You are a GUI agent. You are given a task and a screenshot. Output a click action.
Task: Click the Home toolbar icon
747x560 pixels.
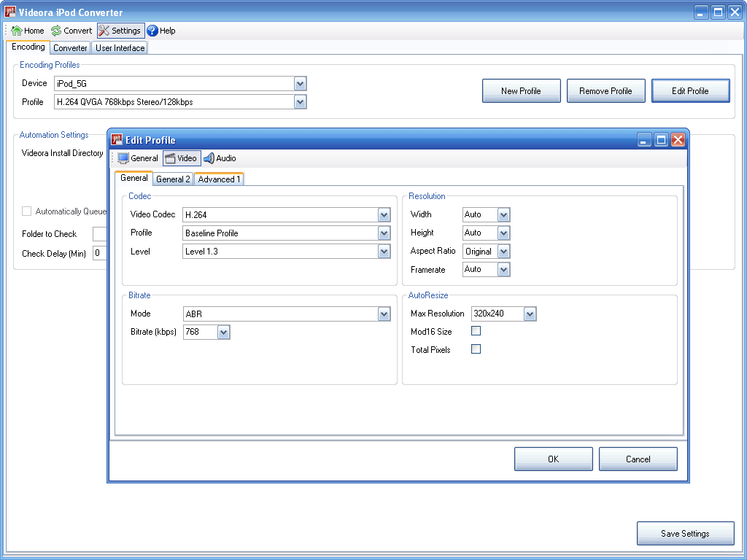(x=17, y=31)
